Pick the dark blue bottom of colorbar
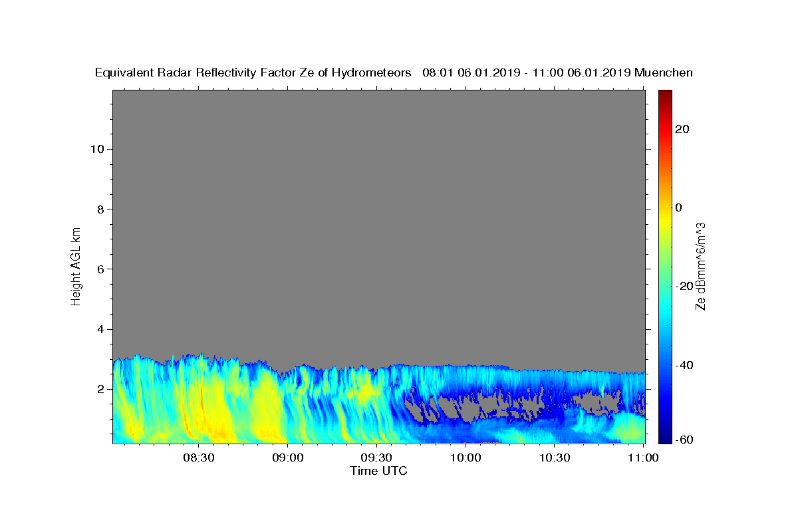This screenshot has height=532, width=798. pos(664,438)
